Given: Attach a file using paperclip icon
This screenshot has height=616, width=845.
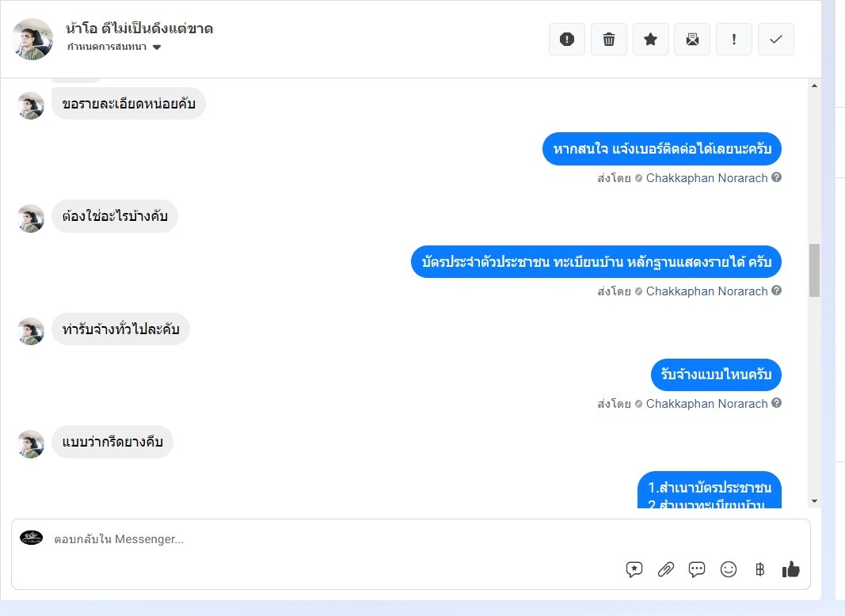Looking at the screenshot, I should (665, 569).
